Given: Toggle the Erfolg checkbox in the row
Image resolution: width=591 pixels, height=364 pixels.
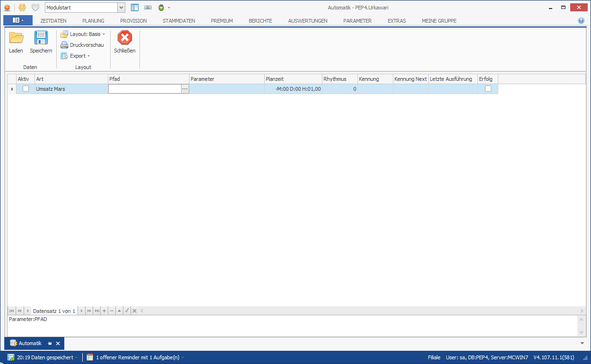Looking at the screenshot, I should (488, 89).
